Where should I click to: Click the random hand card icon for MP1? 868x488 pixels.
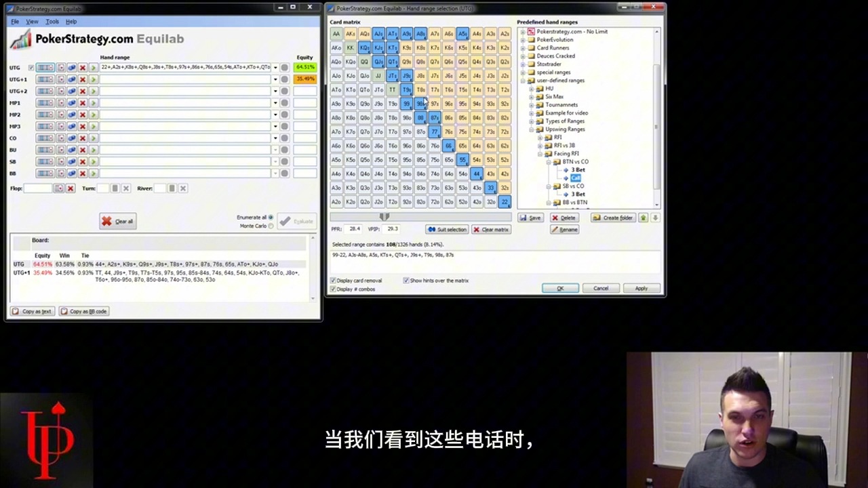pos(61,103)
